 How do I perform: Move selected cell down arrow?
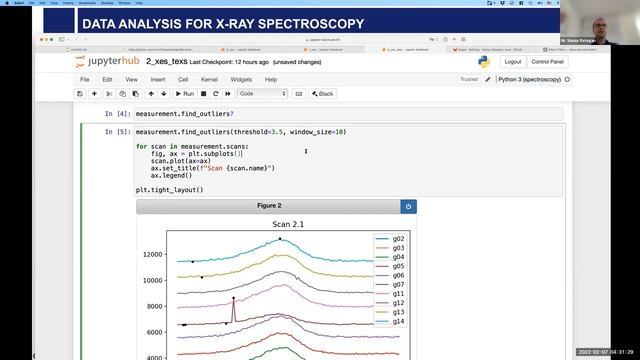pos(164,94)
